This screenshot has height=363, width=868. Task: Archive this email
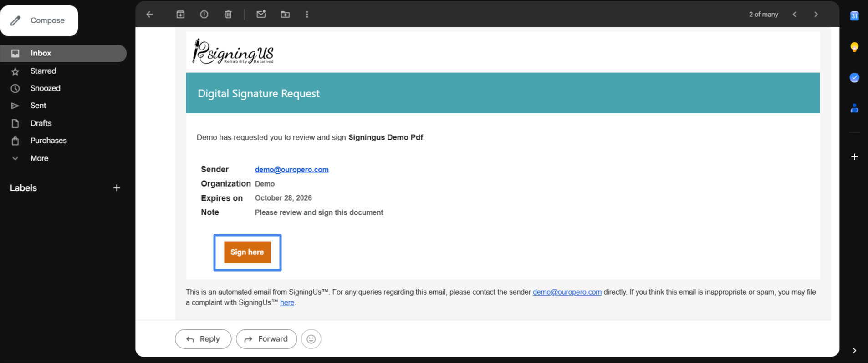(x=180, y=15)
